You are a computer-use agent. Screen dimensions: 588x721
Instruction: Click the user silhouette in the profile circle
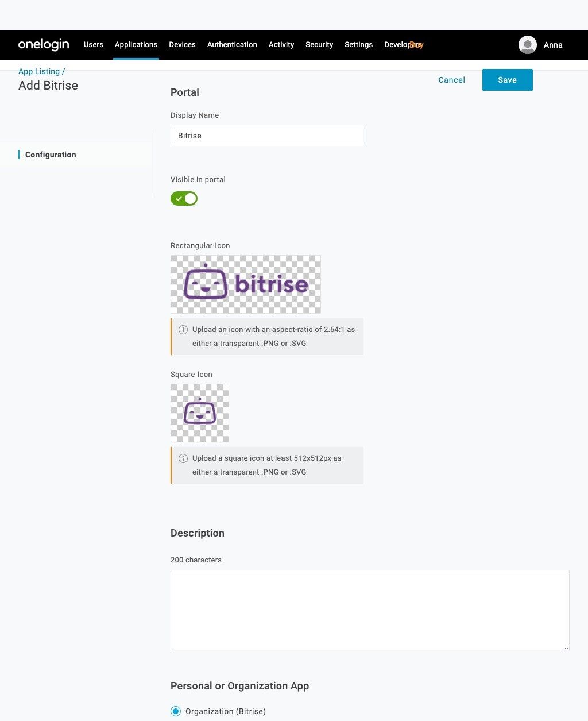click(x=527, y=44)
